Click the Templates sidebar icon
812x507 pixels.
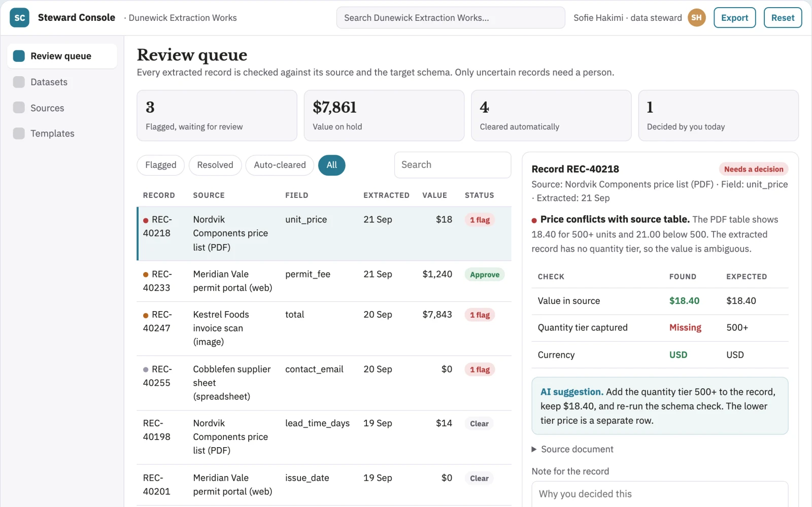coord(19,133)
